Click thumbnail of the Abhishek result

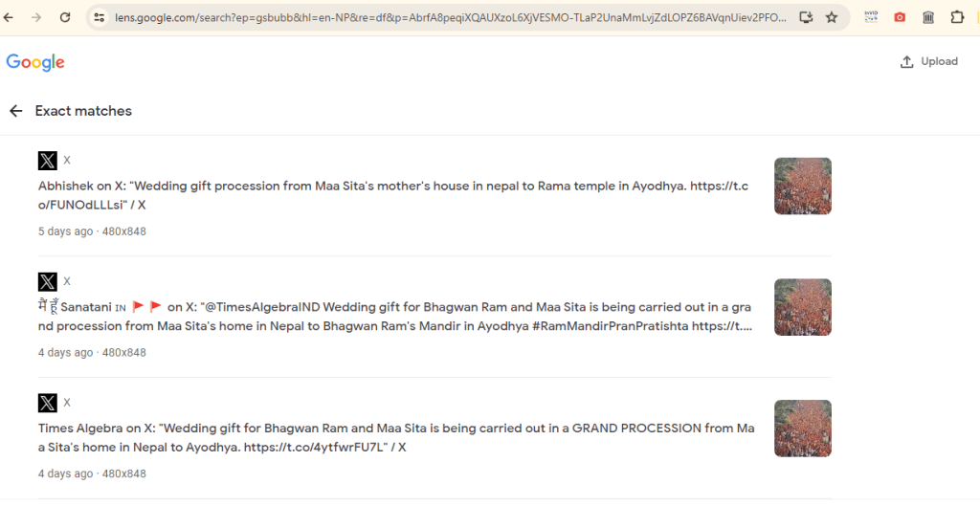pos(802,186)
